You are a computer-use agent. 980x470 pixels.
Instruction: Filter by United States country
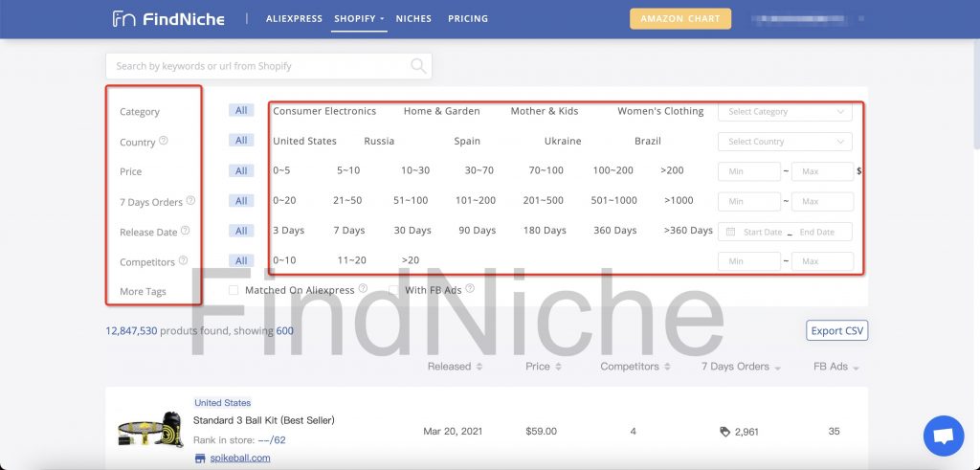tap(304, 142)
